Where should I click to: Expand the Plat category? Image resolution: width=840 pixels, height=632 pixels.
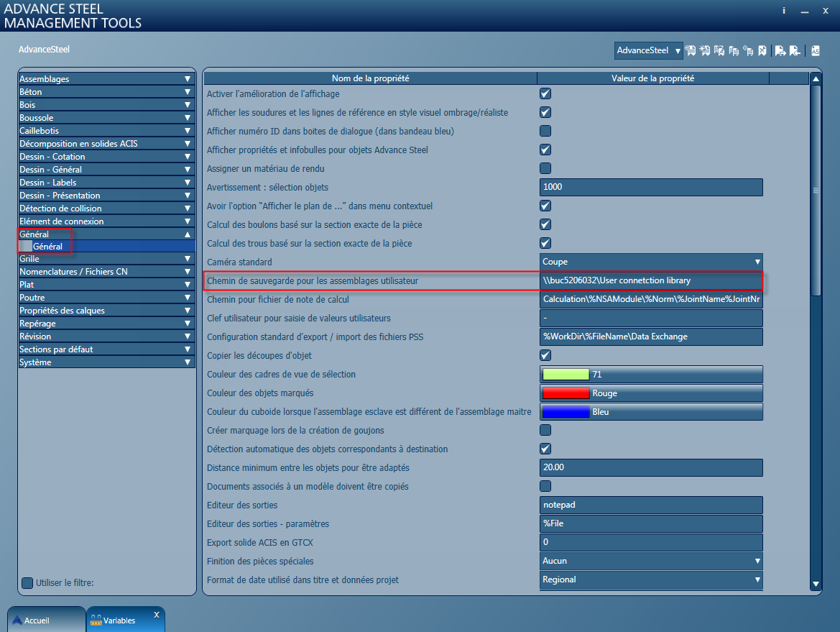point(106,285)
